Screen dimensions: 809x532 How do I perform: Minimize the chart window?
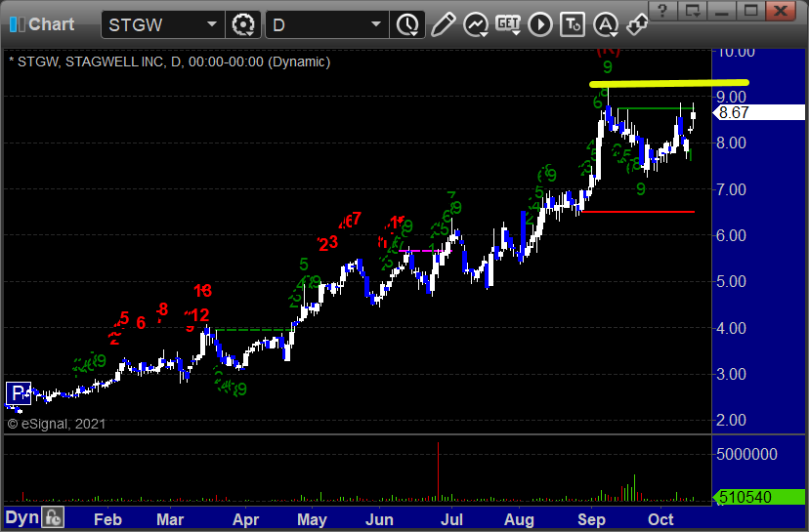coord(722,11)
